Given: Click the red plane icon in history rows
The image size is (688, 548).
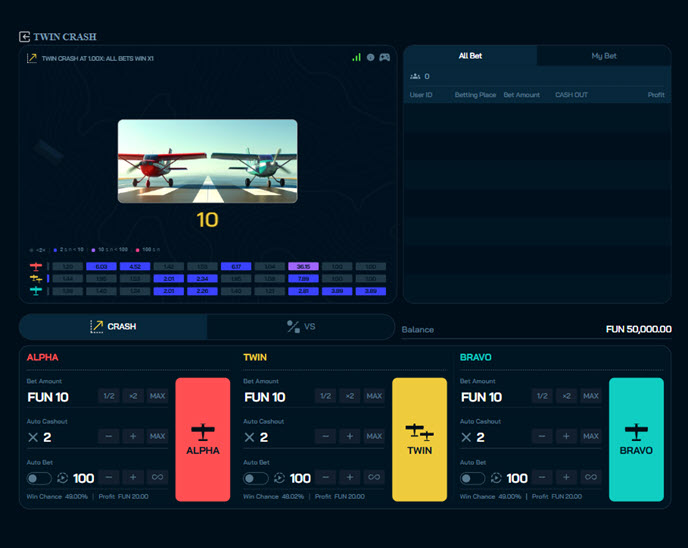Looking at the screenshot, I should pos(37,267).
